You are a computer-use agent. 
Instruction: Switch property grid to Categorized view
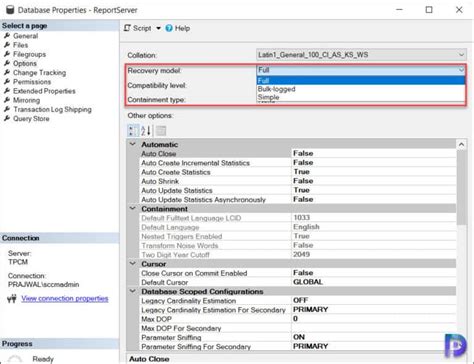pyautogui.click(x=133, y=131)
